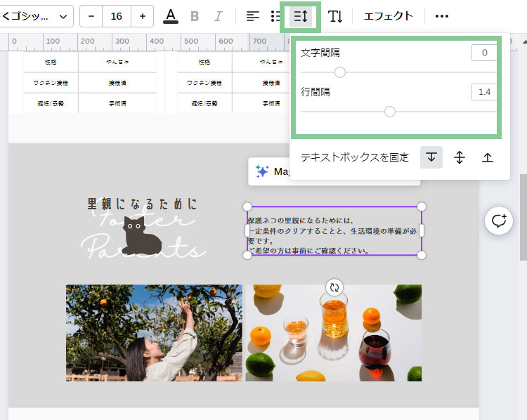The image size is (527, 420).
Task: Click the text color icon
Action: click(x=171, y=16)
